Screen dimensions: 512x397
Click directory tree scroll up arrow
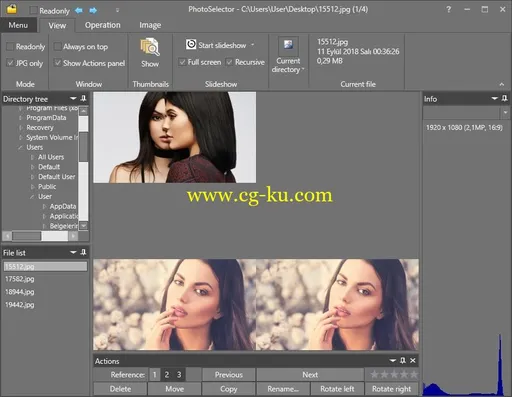[x=84, y=111]
